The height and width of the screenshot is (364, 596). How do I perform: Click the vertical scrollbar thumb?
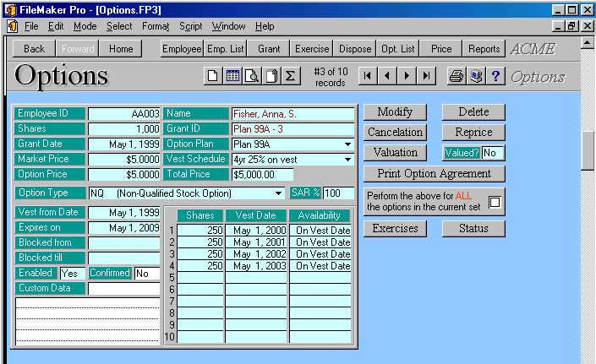(x=588, y=150)
